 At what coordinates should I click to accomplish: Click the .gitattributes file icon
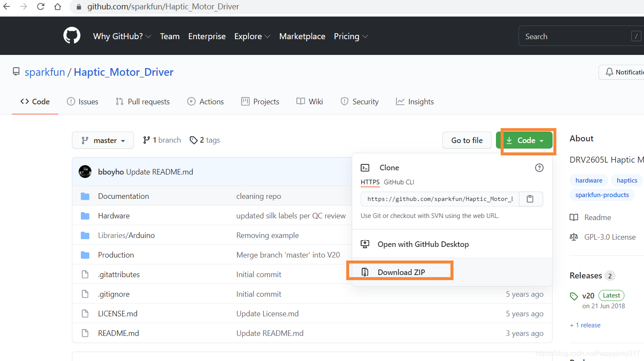click(85, 275)
